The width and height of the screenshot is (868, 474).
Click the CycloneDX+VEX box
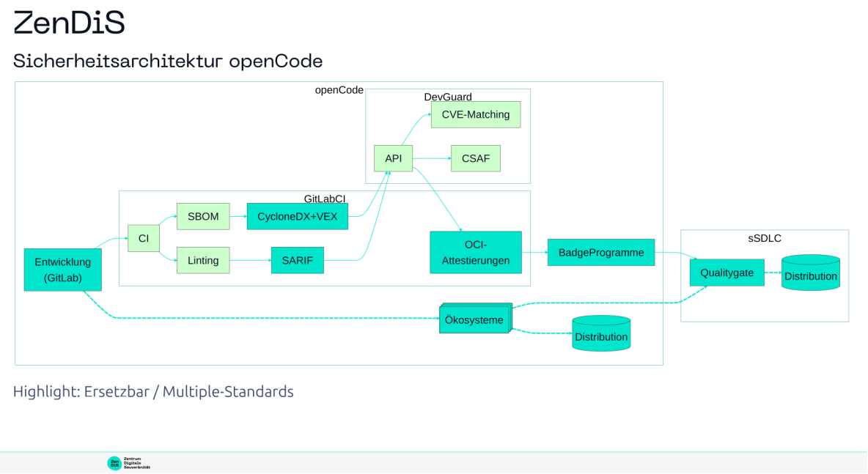(297, 217)
